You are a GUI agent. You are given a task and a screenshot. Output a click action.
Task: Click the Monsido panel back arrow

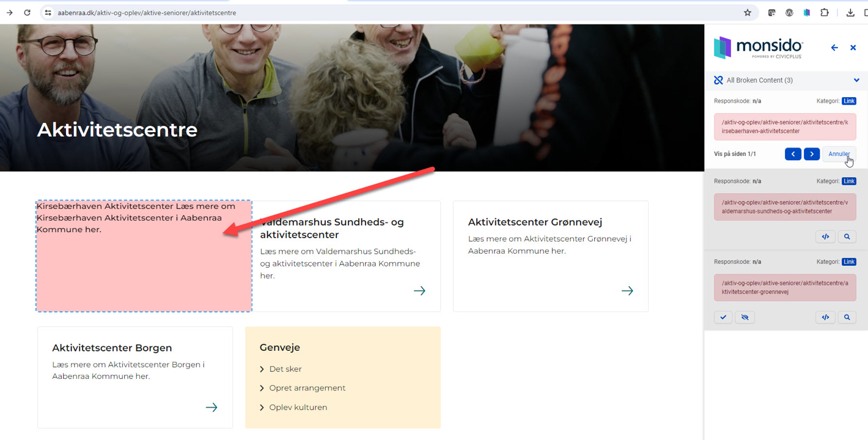tap(834, 48)
